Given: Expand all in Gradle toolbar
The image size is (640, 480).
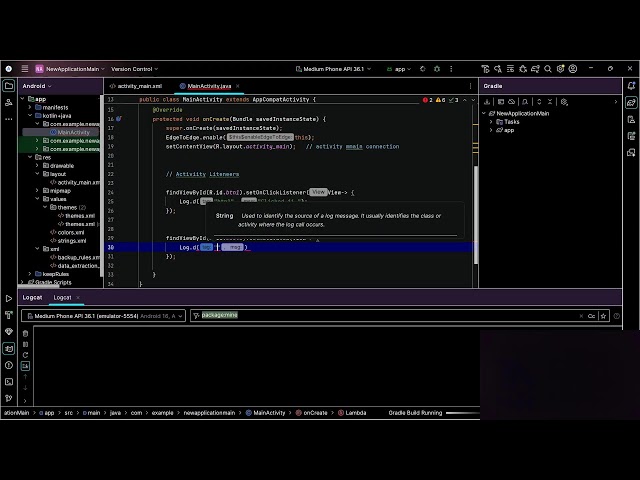Looking at the screenshot, I should pyautogui.click(x=539, y=102).
